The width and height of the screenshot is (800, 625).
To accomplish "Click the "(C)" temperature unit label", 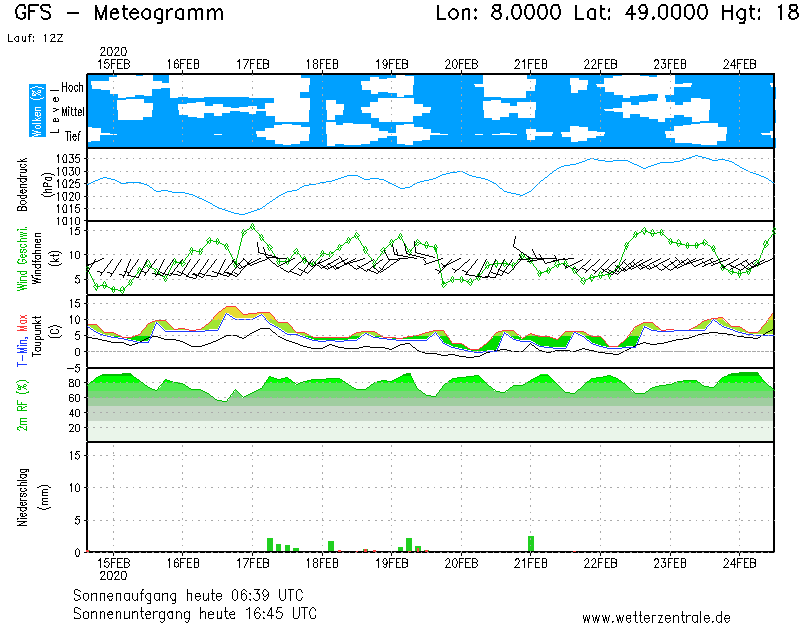I will coord(55,332).
